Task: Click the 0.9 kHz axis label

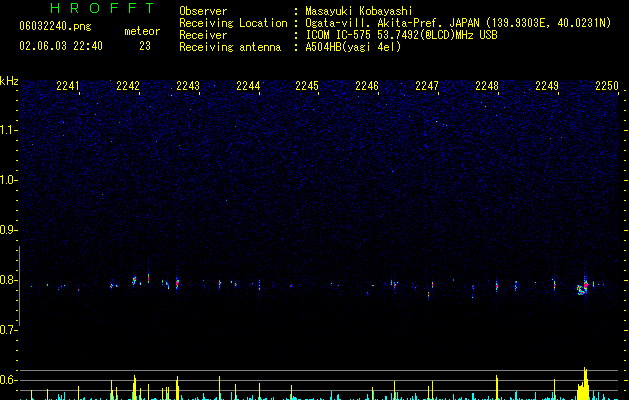Action: coord(9,230)
